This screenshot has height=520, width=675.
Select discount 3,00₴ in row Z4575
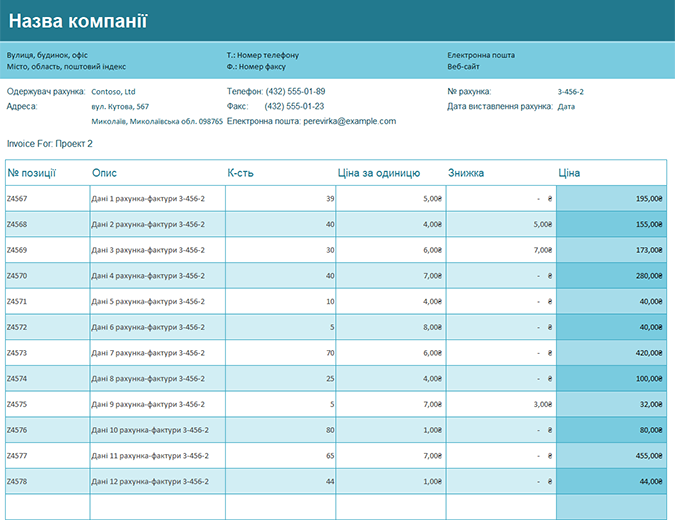tap(501, 404)
